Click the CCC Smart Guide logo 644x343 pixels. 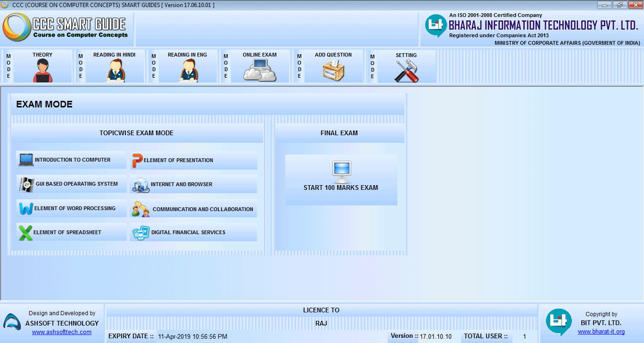pyautogui.click(x=66, y=28)
